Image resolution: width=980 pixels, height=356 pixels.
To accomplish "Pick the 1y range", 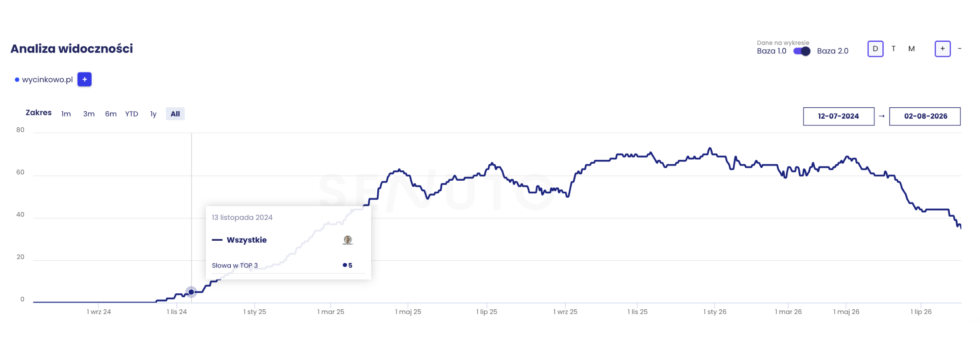I will click(x=153, y=114).
